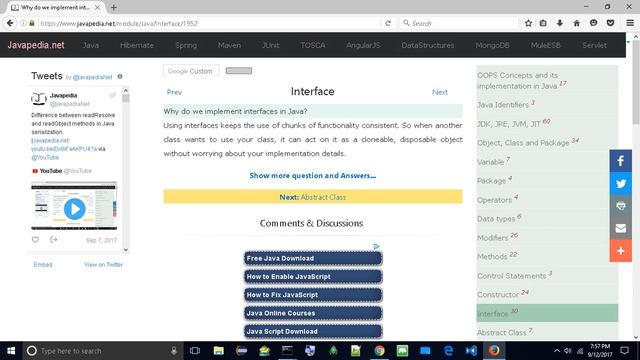The height and width of the screenshot is (360, 640).
Task: Click the tweet timeline scroll up arrow
Action: 126,91
